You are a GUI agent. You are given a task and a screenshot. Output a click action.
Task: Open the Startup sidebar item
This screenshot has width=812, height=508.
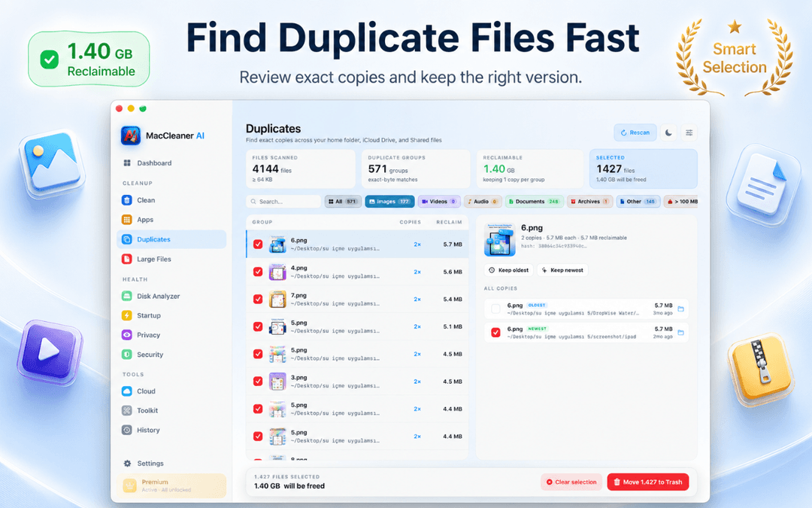141,315
